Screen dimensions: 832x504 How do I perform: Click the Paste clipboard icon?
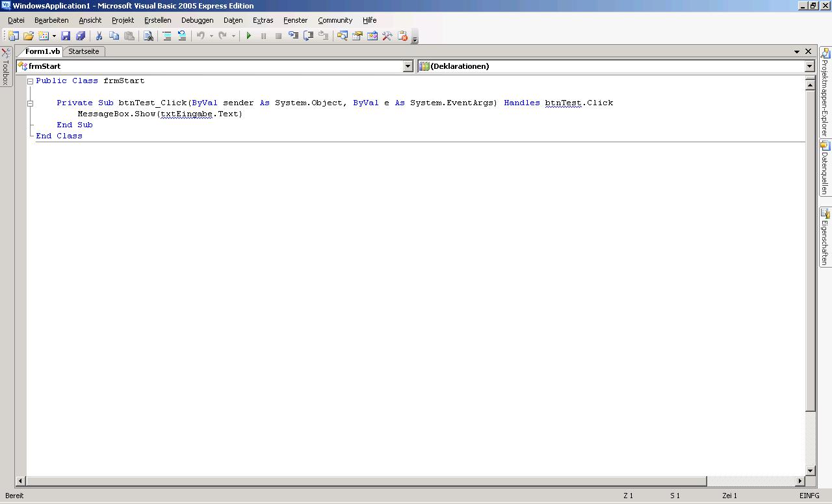tap(129, 36)
